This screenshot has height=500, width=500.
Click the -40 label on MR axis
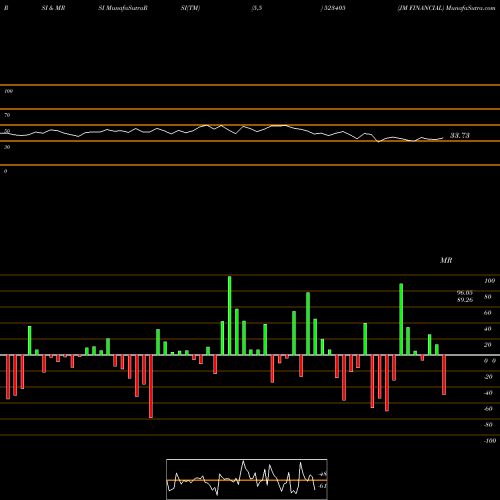(488, 393)
